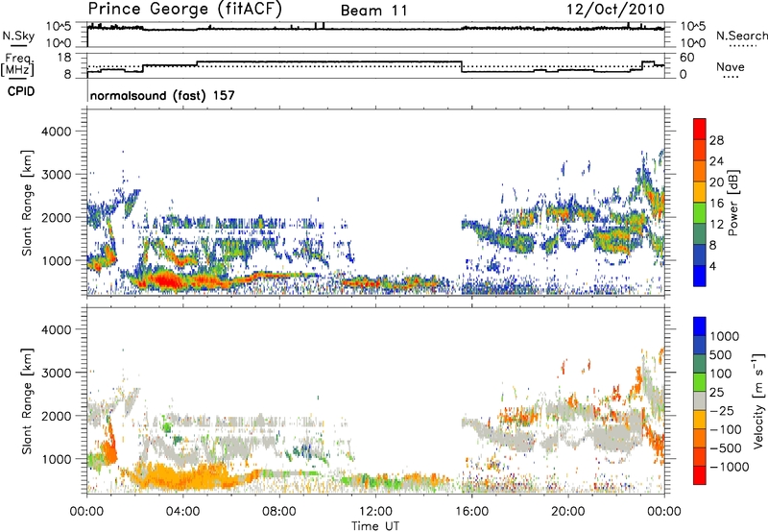Screen dimensions: 768x532
Task: Click the "16:00" time tick label
Action: click(x=471, y=512)
